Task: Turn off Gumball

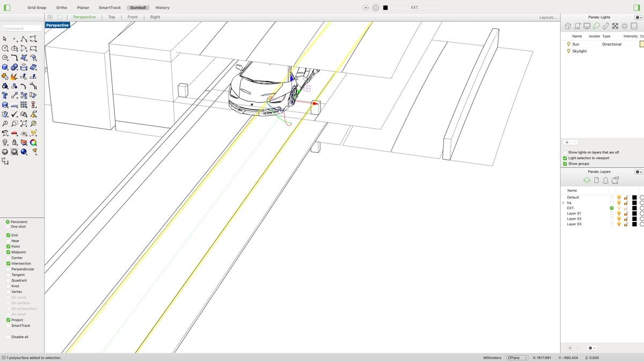Action: (138, 8)
